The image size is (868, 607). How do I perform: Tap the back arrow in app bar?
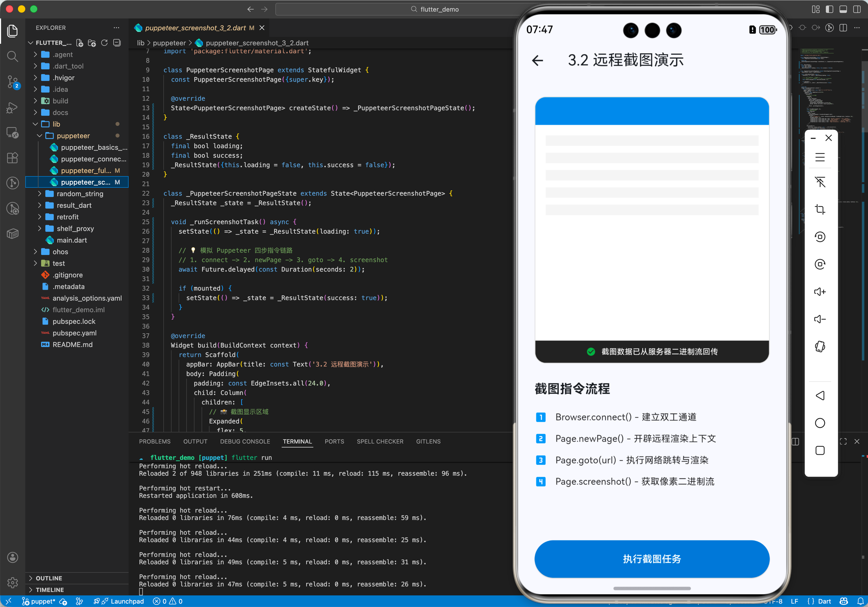[538, 60]
